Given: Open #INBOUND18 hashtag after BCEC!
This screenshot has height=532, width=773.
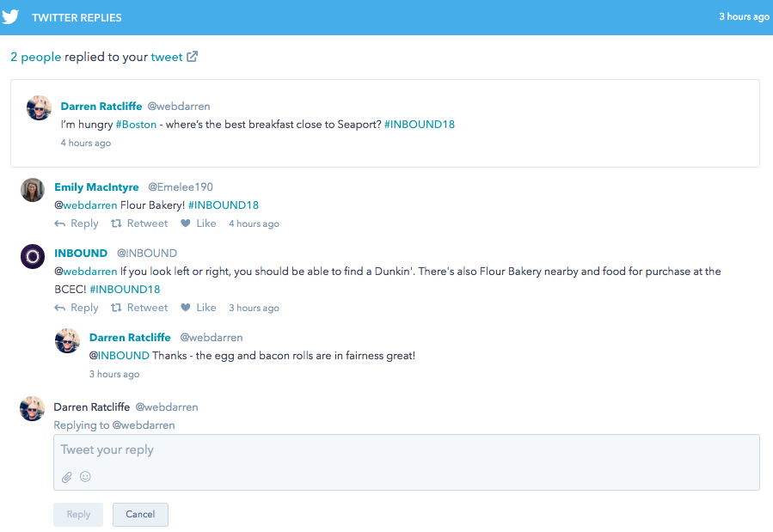Looking at the screenshot, I should (x=125, y=290).
